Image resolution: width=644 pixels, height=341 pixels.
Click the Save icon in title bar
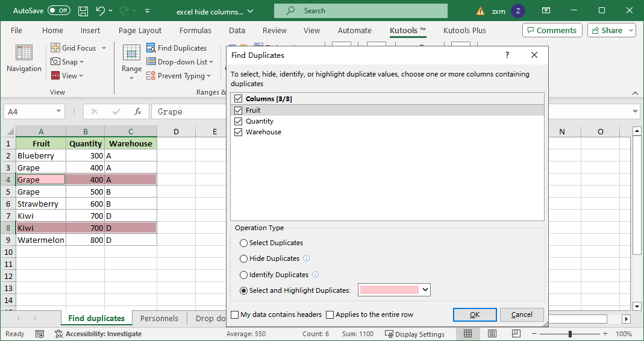[x=83, y=11]
